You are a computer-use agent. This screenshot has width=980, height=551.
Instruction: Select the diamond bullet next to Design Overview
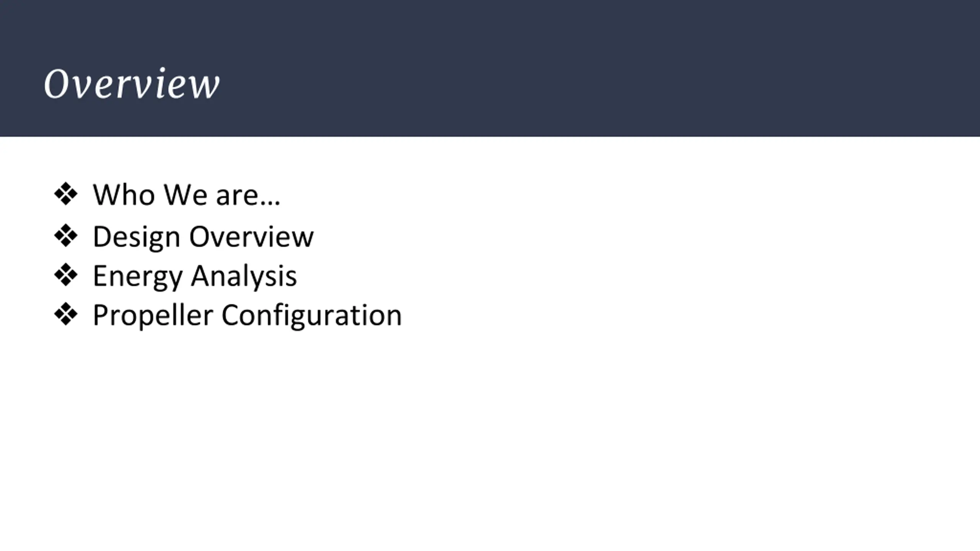point(66,236)
